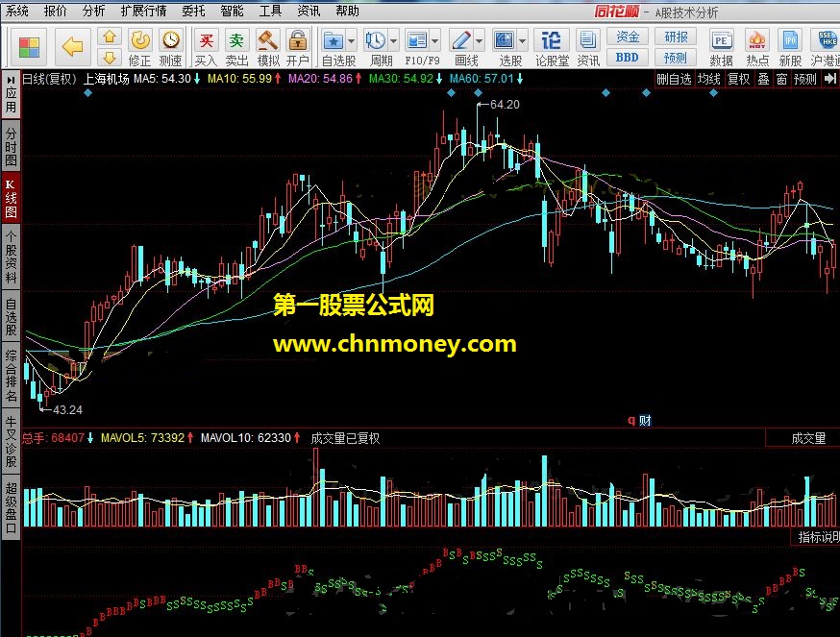
Task: Open the F10/F9 info icon
Action: [x=417, y=40]
